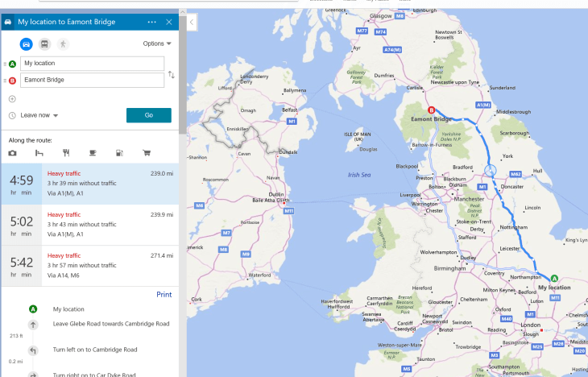Viewport: 588px width, 377px height.
Task: Show hotels along the route
Action: (39, 153)
